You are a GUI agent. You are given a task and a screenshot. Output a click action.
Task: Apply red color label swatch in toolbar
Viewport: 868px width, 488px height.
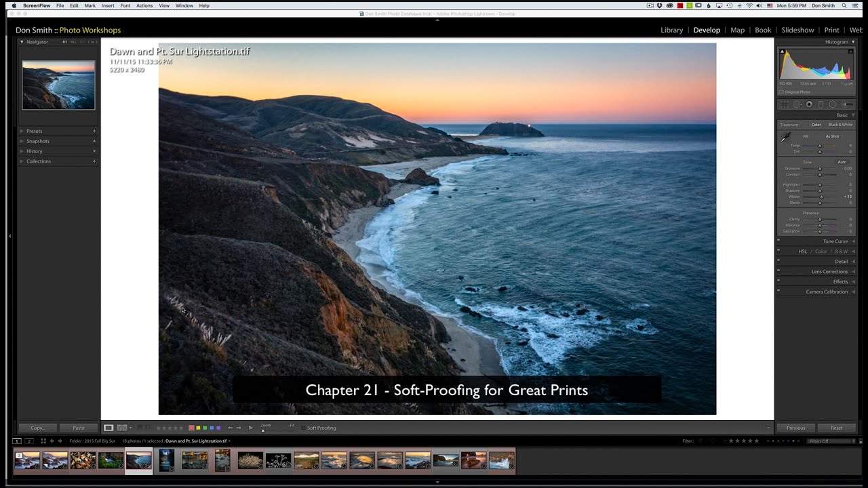point(191,428)
